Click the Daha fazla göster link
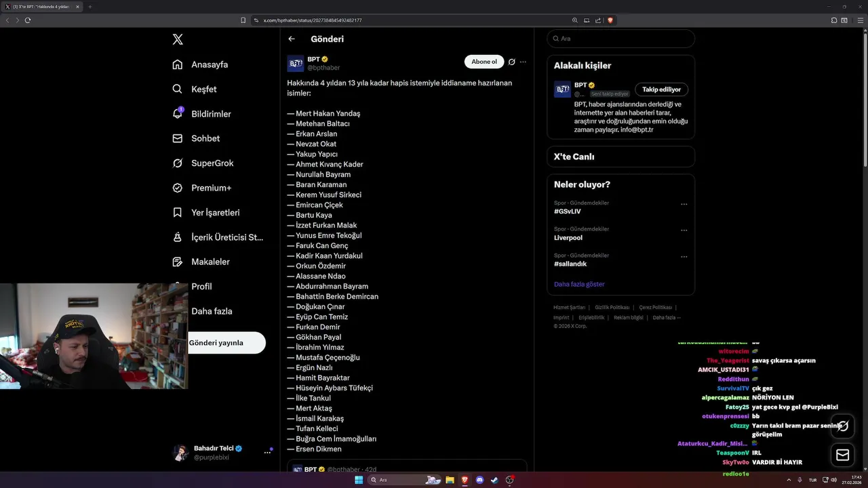 [579, 284]
